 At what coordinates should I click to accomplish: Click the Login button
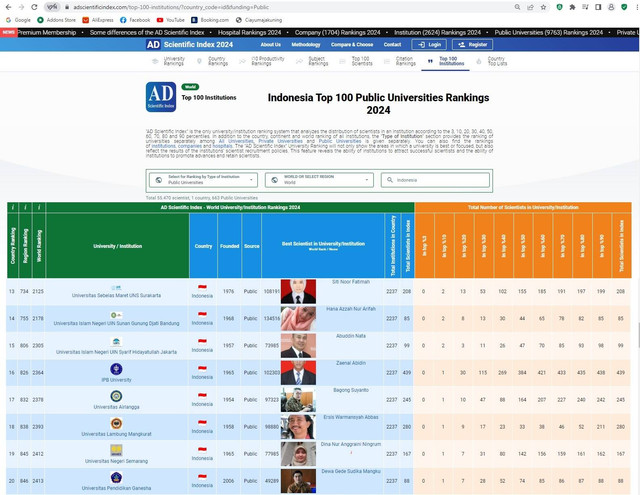(x=429, y=44)
